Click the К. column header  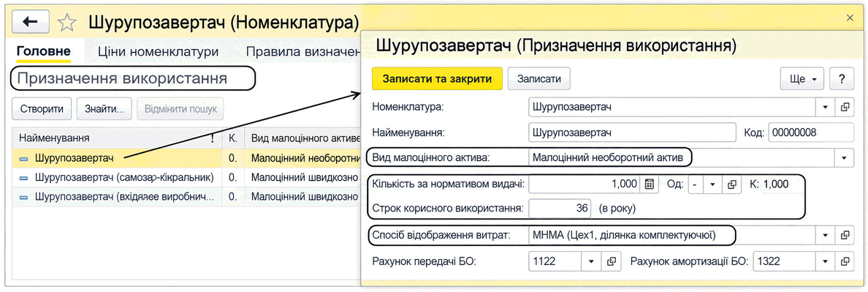coord(233,138)
